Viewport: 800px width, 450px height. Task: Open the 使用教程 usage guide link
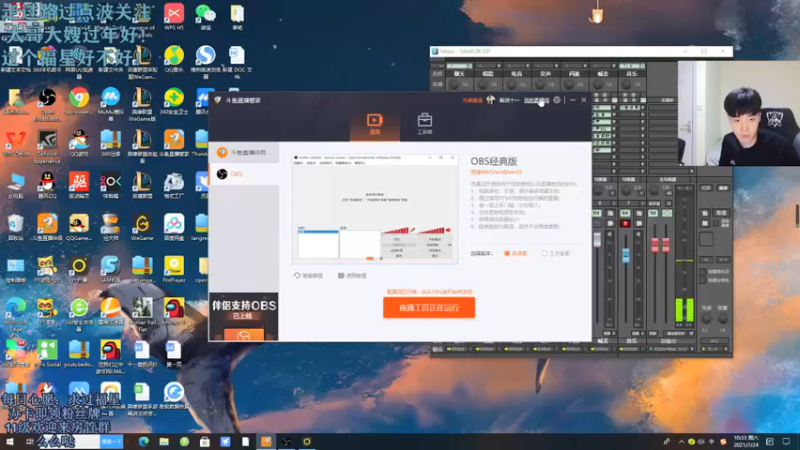pos(352,276)
